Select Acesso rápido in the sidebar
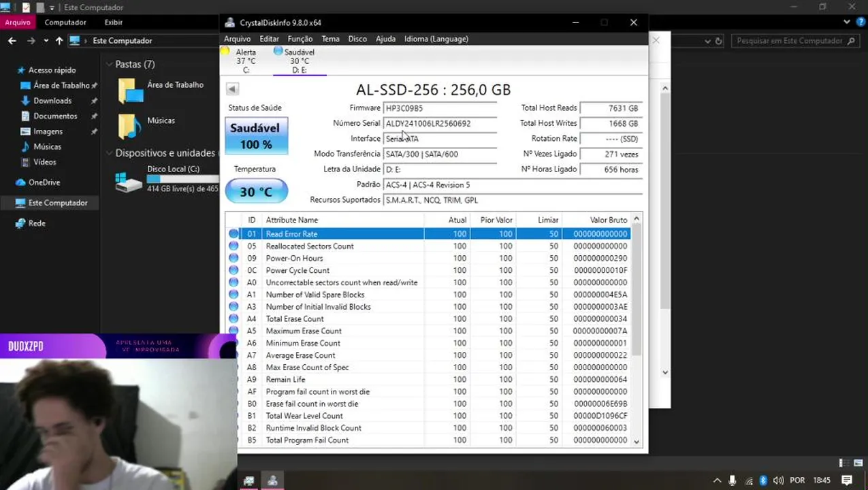Image resolution: width=868 pixels, height=490 pixels. point(52,70)
